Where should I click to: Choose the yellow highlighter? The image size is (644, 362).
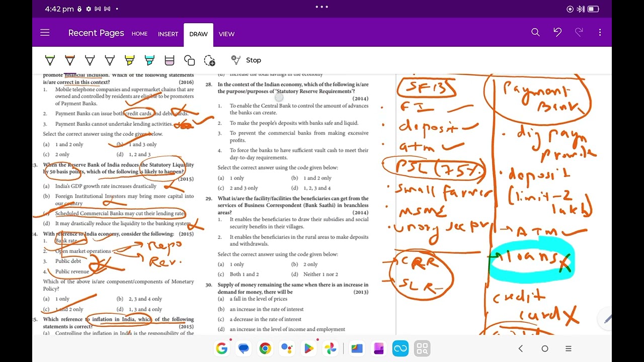coord(130,60)
